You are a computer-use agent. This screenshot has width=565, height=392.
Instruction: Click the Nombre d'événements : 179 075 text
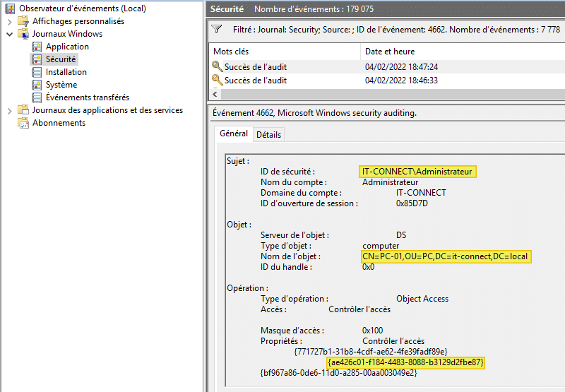pos(314,9)
